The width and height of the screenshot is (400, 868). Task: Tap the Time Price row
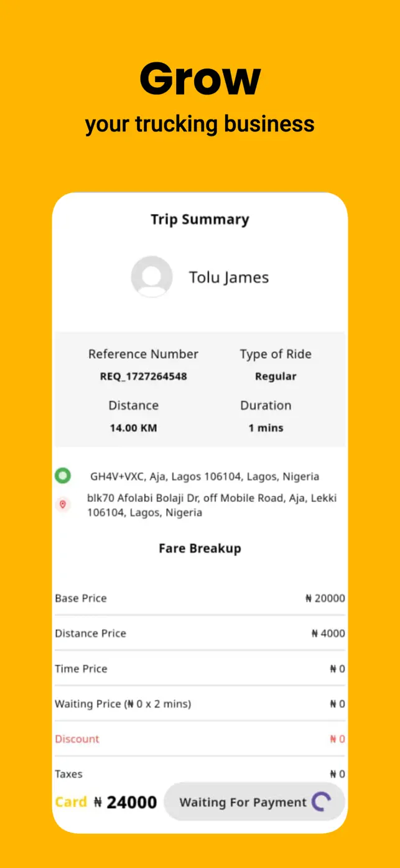coord(200,669)
